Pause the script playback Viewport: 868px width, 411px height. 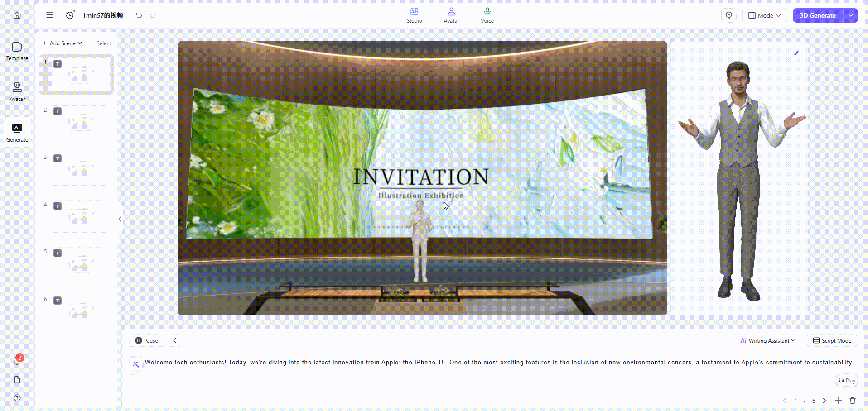click(147, 341)
